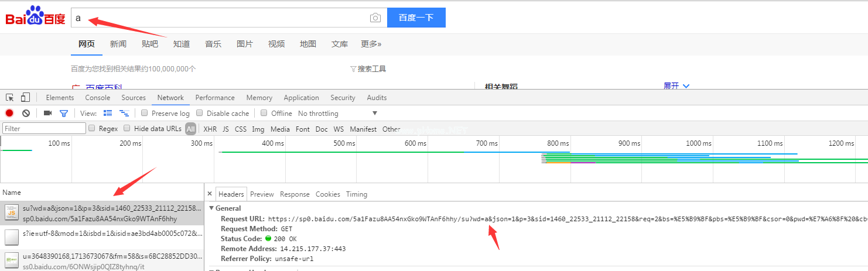Clear the network log

pyautogui.click(x=26, y=113)
